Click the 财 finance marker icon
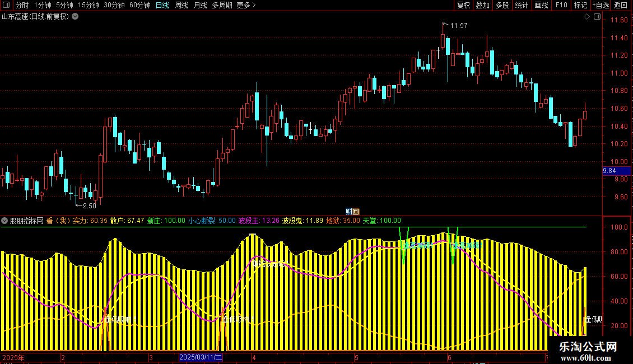The height and width of the screenshot is (364, 633). (x=349, y=212)
